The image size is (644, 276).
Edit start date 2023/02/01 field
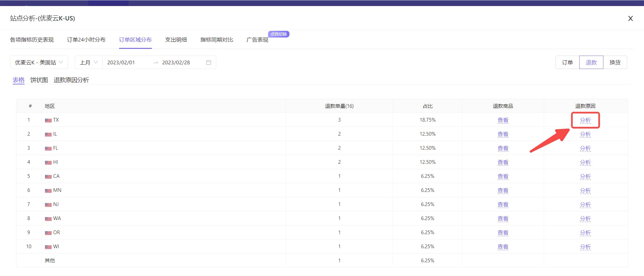[121, 62]
